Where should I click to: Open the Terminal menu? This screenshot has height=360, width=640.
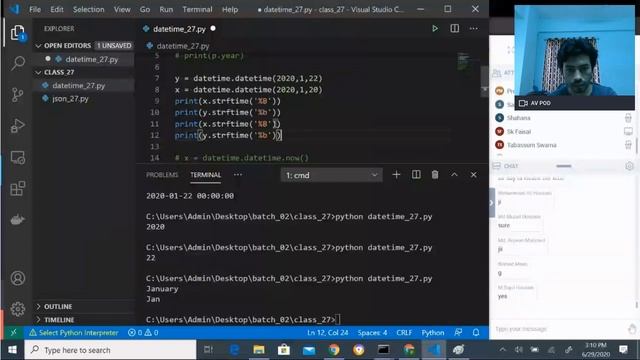pyautogui.click(x=197, y=9)
